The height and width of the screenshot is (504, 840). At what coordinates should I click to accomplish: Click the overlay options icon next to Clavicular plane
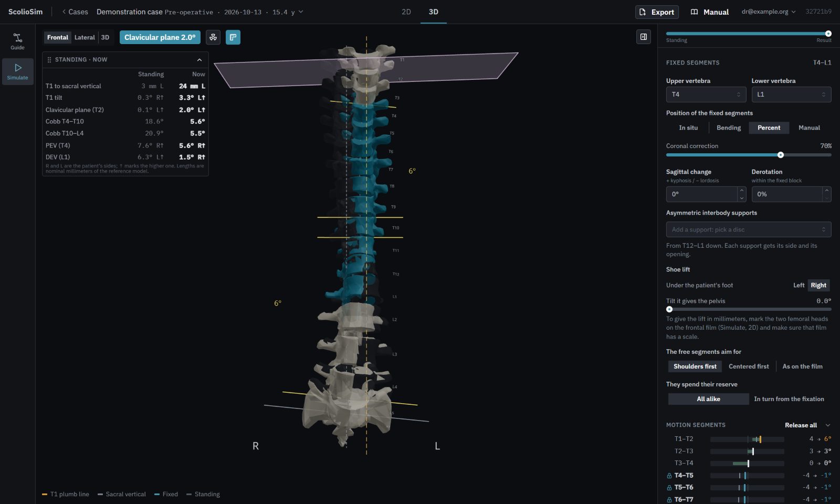[x=213, y=37]
